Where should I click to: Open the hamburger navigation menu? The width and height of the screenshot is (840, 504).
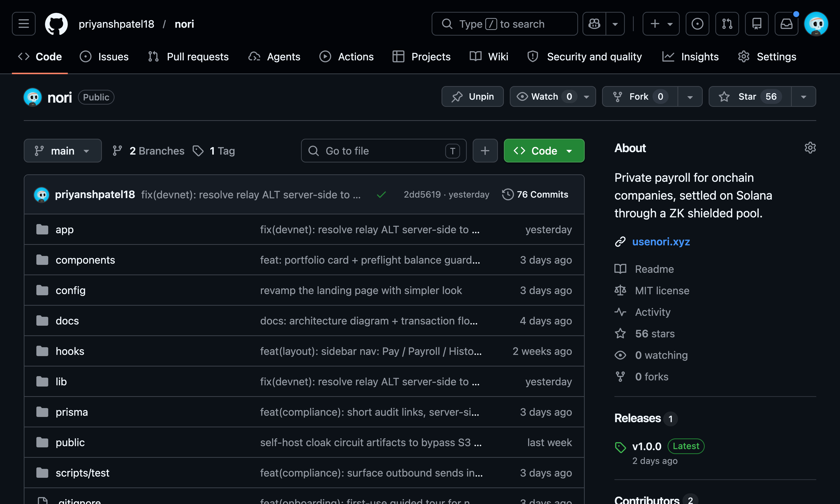pyautogui.click(x=23, y=24)
